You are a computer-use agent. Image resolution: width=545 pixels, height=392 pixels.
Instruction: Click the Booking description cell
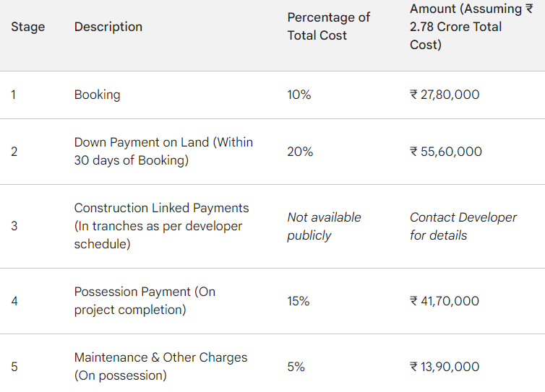pyautogui.click(x=98, y=95)
